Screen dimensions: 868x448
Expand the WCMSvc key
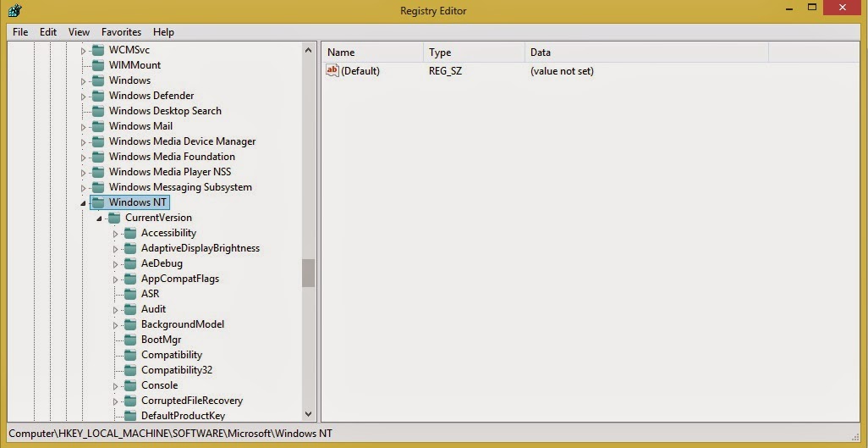click(x=84, y=51)
